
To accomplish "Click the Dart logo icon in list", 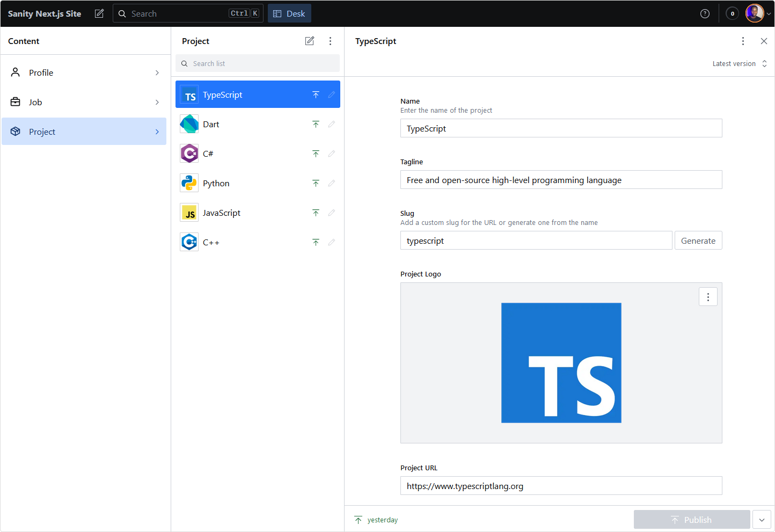I will pos(189,124).
